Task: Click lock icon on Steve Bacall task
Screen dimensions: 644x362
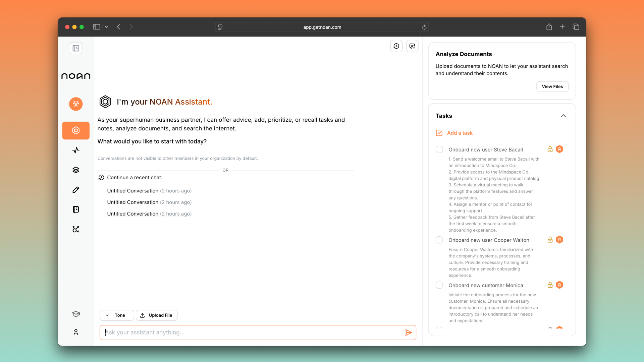Action: (550, 149)
